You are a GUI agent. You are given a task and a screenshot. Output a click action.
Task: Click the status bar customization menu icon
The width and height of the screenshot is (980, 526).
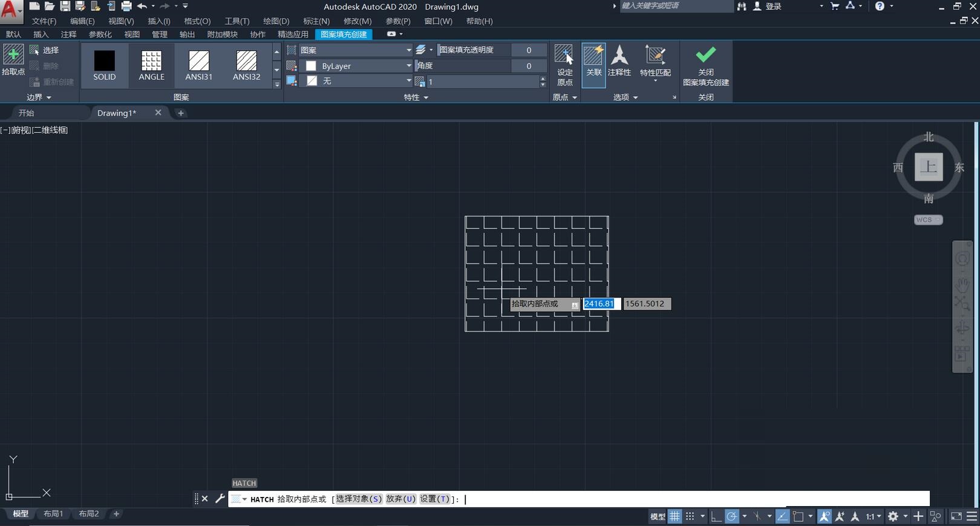972,516
